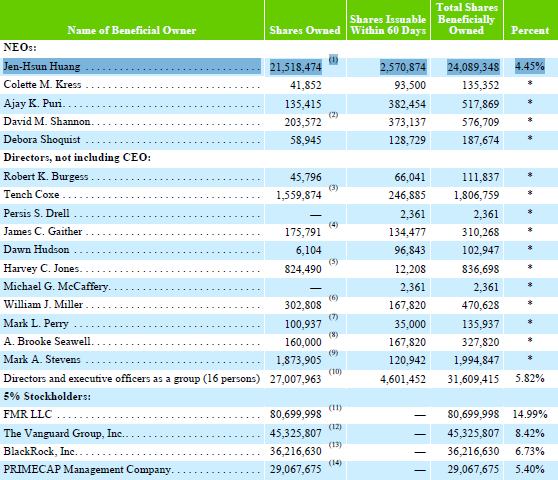The width and height of the screenshot is (558, 480).
Task: Click footnote (14) next to PRIMECAP shares
Action: click(x=335, y=463)
